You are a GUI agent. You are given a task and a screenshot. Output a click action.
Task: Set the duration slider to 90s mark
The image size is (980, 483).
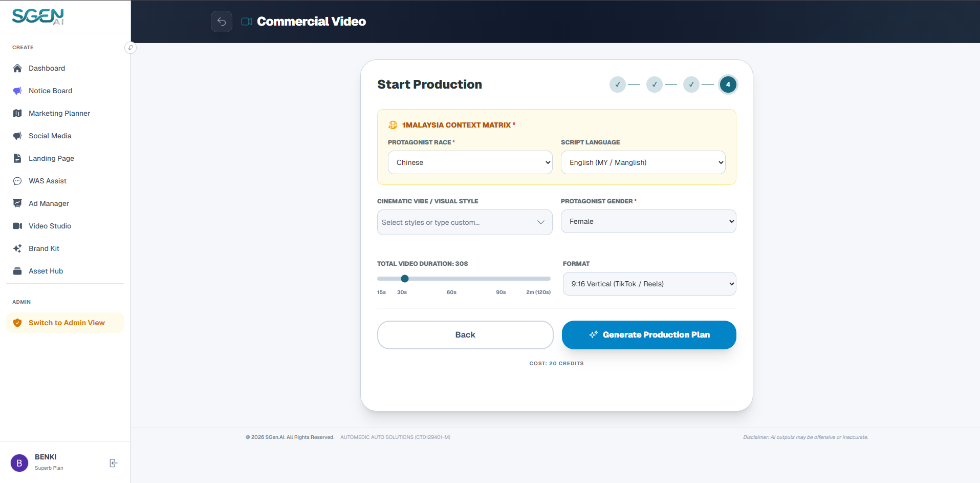click(x=501, y=279)
